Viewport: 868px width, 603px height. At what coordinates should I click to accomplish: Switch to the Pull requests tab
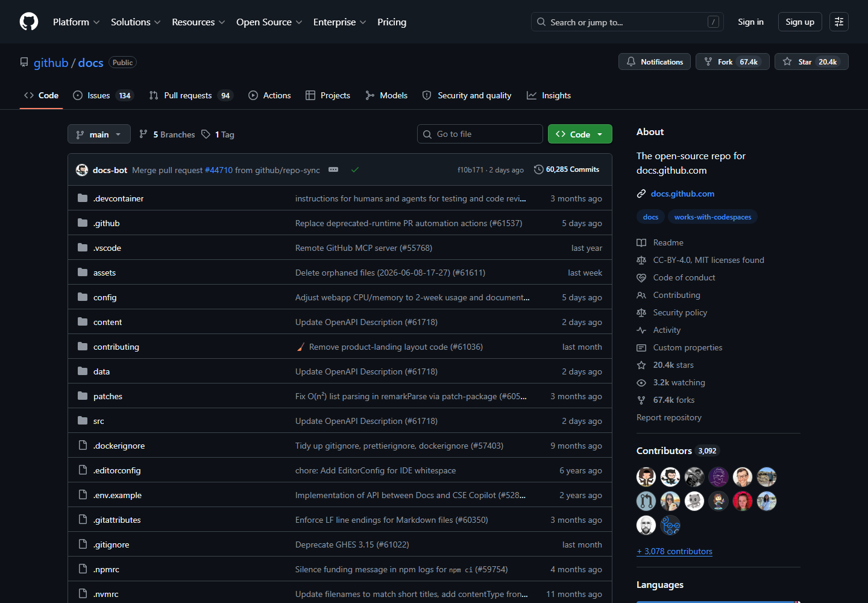tap(190, 95)
